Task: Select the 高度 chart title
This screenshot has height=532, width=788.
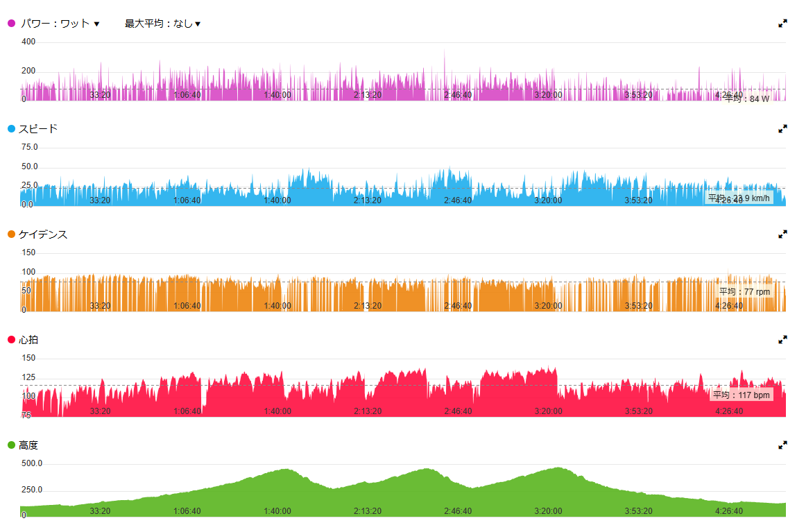Action: coord(28,445)
